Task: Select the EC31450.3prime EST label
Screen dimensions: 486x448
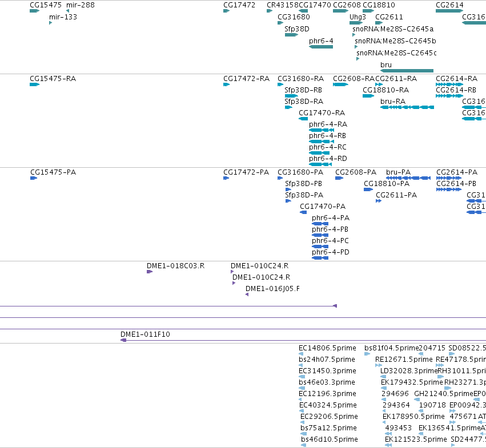Action: pyautogui.click(x=327, y=371)
